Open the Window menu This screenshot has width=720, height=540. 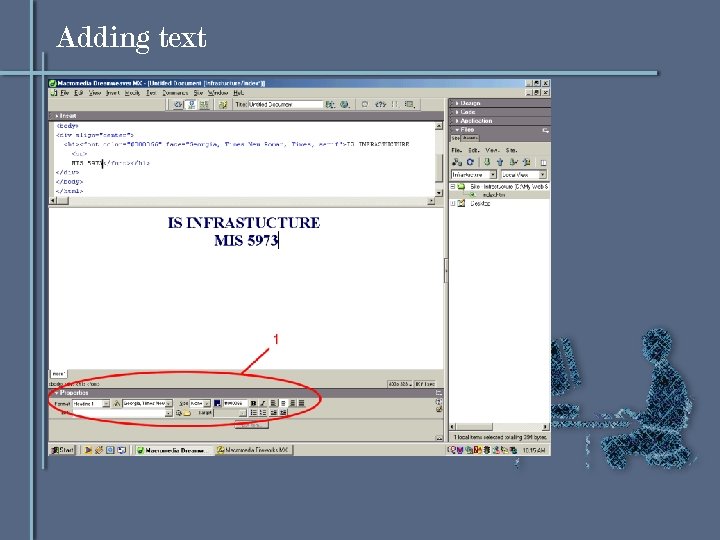[218, 93]
